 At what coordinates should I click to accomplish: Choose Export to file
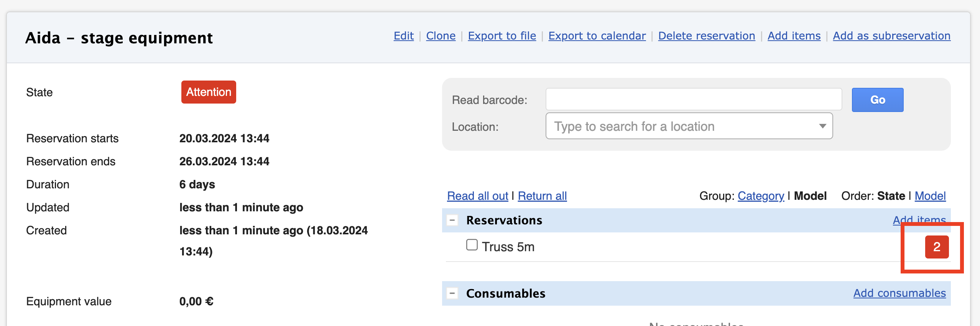(502, 36)
